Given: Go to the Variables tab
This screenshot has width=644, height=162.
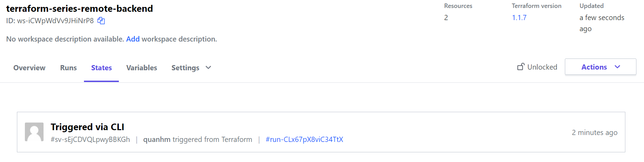Looking at the screenshot, I should click(x=142, y=68).
